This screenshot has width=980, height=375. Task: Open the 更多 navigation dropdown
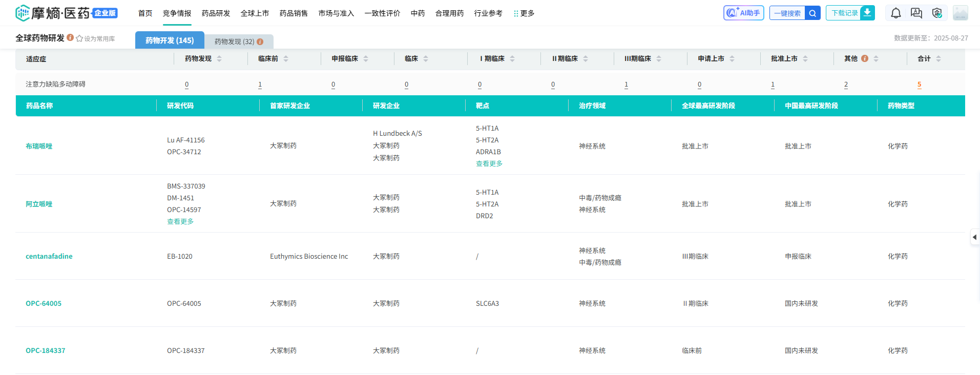(x=524, y=13)
